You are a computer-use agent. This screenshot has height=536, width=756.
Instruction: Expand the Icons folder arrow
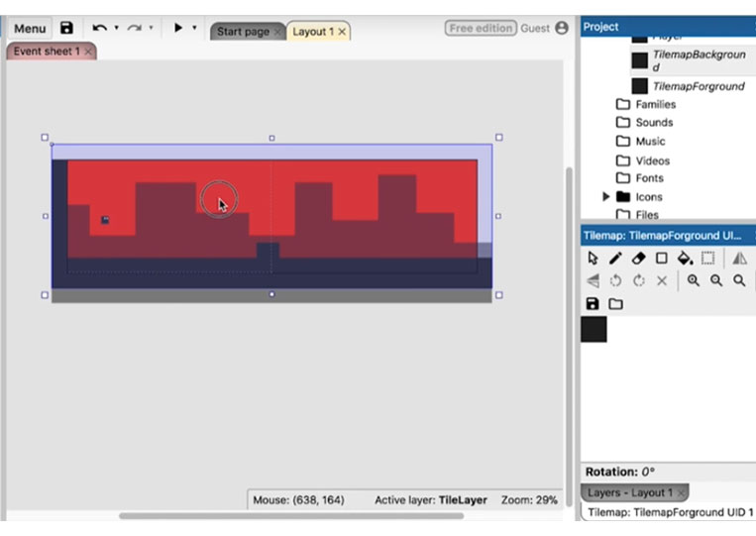pyautogui.click(x=606, y=196)
